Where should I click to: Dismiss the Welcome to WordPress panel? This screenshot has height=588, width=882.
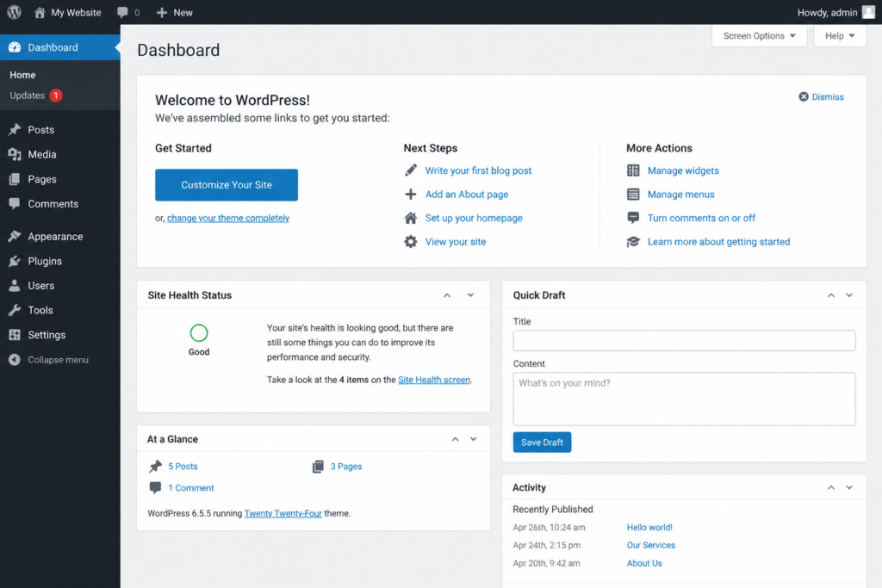821,96
